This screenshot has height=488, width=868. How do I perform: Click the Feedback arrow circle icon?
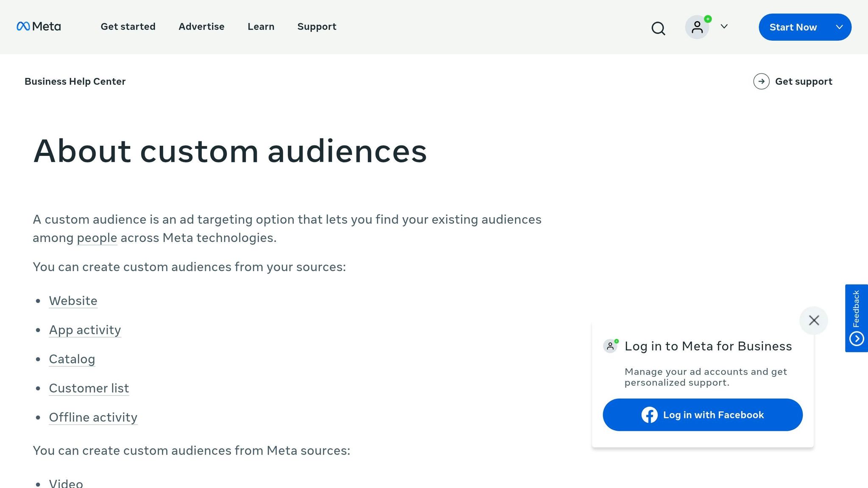coord(857,339)
